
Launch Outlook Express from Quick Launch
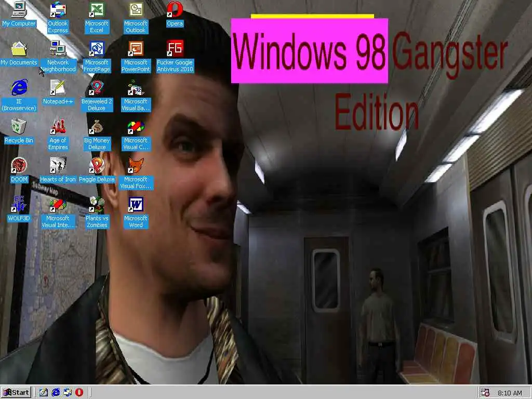pos(68,393)
